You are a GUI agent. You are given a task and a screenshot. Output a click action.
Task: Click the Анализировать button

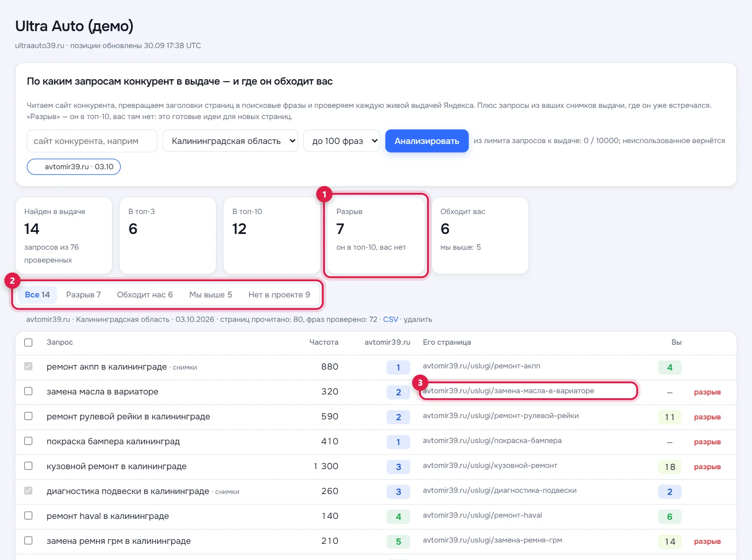[427, 141]
